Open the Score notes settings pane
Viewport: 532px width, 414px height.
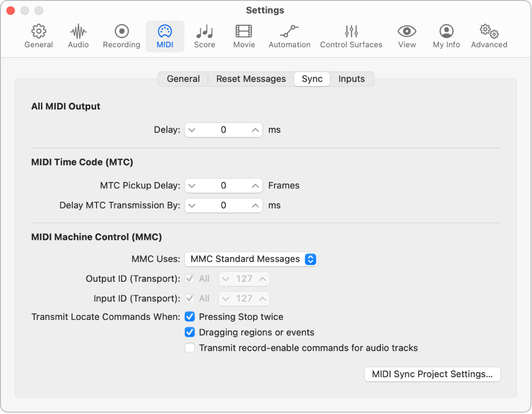click(x=205, y=36)
